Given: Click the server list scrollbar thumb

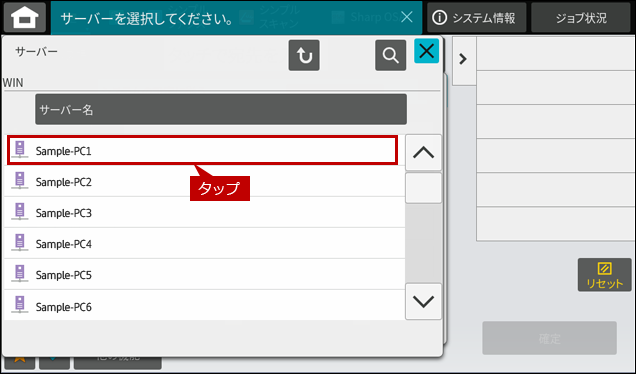Looking at the screenshot, I should tap(423, 188).
